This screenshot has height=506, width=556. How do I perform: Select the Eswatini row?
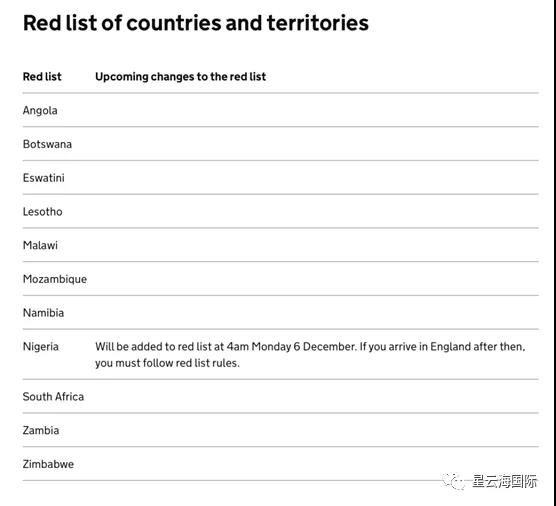[280, 178]
